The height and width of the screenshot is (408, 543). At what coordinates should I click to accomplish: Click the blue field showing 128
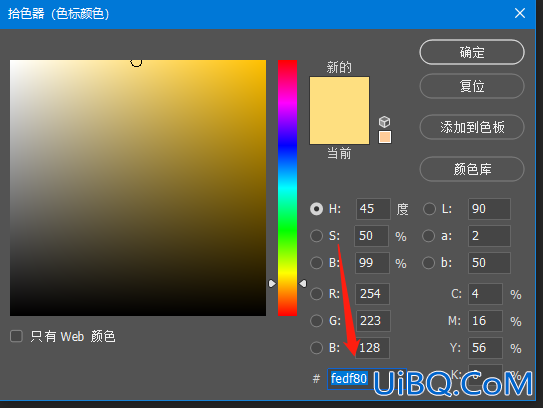(372, 348)
